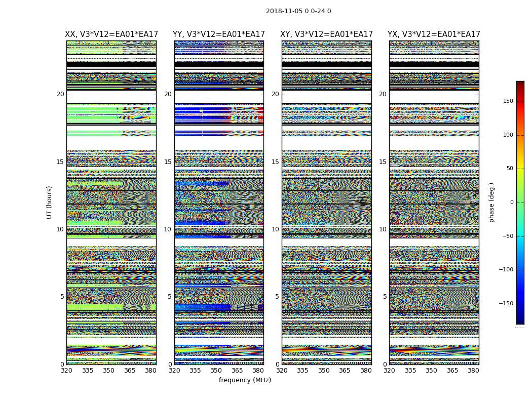The width and height of the screenshot is (532, 405).
Task: Click the 365 frequency tick under XY panel
Action: pos(345,371)
